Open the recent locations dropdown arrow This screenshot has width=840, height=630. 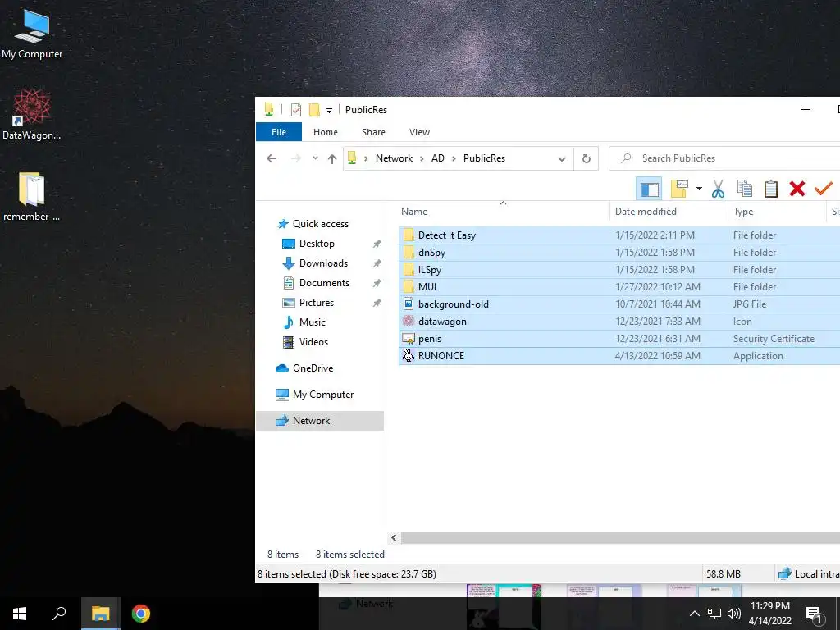315,158
